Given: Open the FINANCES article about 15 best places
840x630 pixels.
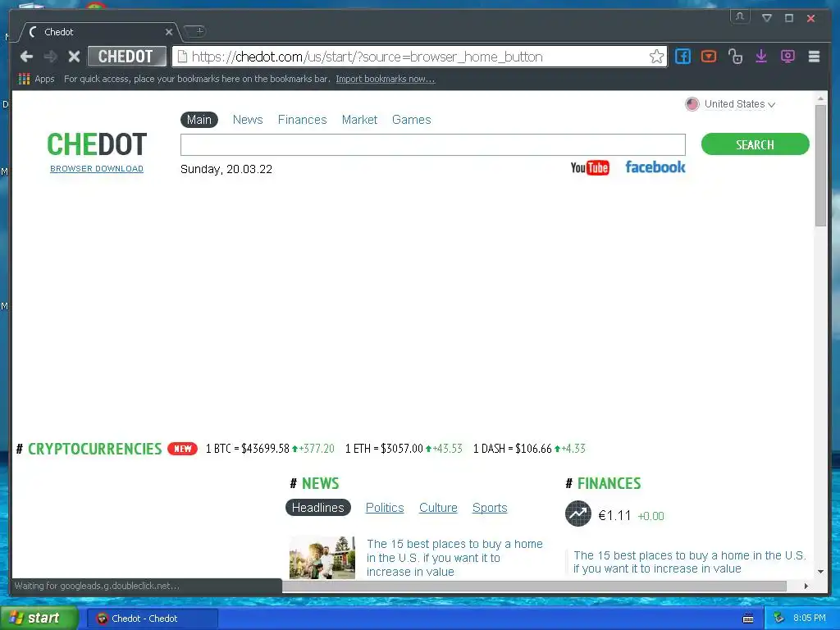Looking at the screenshot, I should click(689, 562).
